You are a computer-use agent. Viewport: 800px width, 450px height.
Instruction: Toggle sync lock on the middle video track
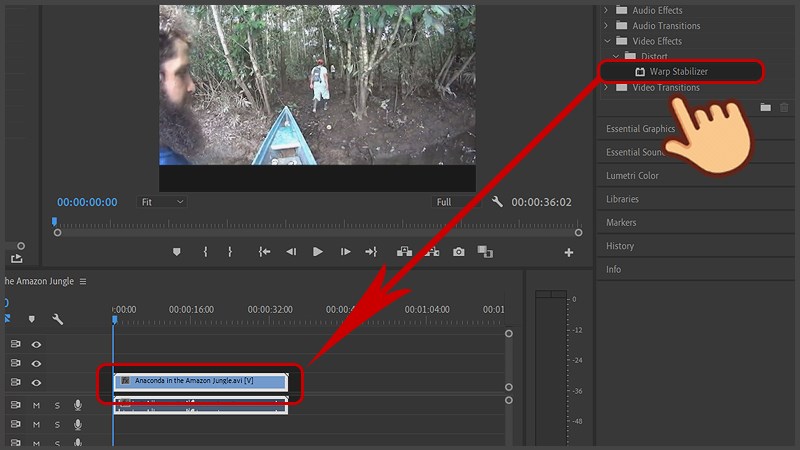[x=16, y=363]
